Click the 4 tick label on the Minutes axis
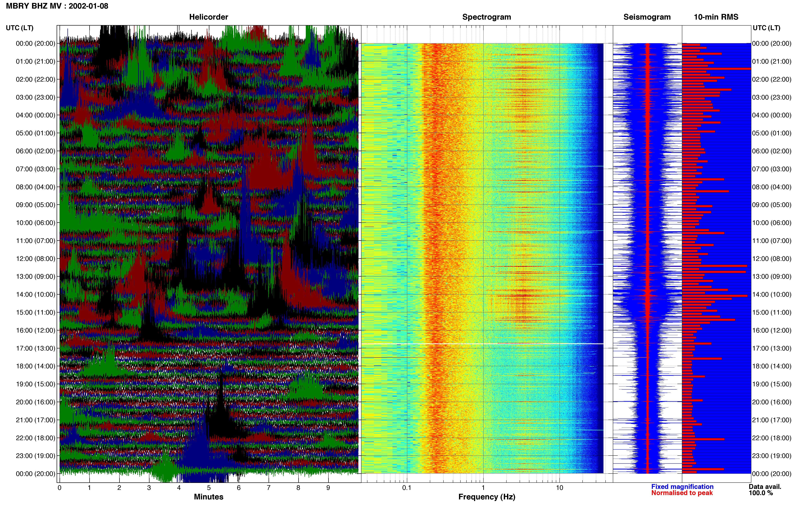This screenshot has width=812, height=508. click(x=179, y=487)
